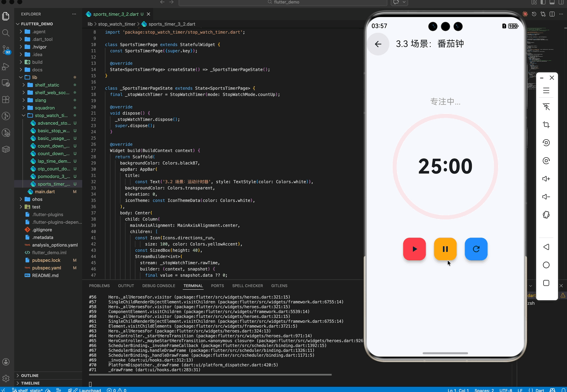Image resolution: width=567 pixels, height=392 pixels.
Task: Click the emulator circle home navigation icon
Action: click(546, 265)
